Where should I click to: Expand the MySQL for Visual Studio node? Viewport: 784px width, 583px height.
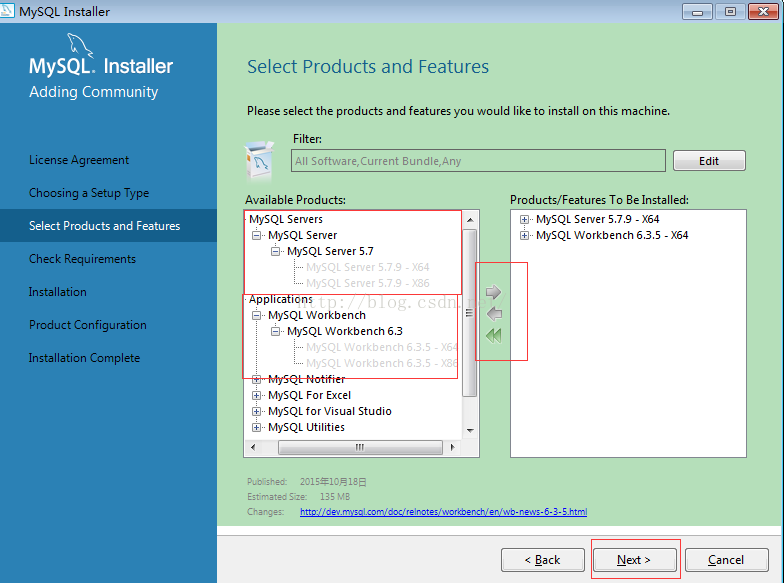pos(256,411)
